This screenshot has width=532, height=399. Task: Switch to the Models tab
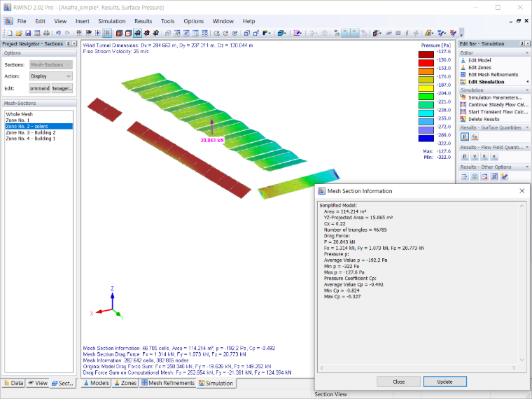pyautogui.click(x=97, y=383)
